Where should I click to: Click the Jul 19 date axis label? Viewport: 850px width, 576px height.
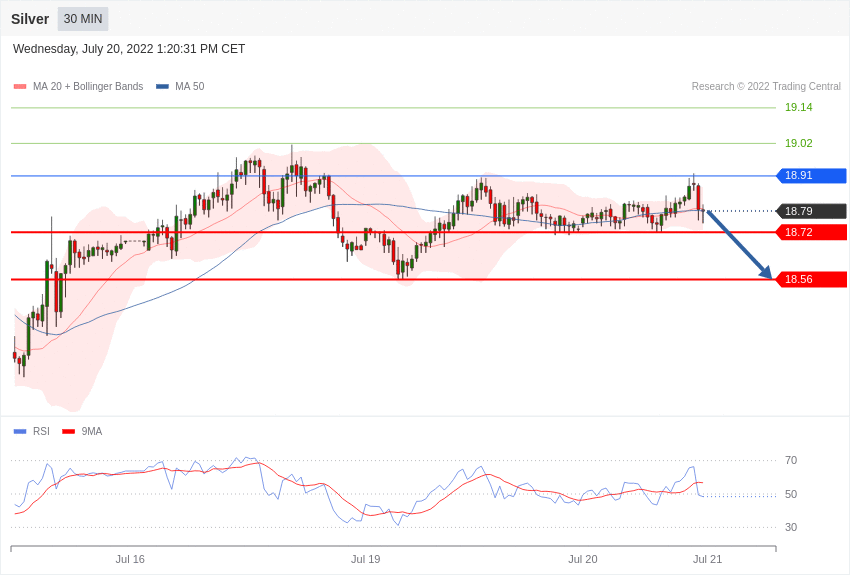click(x=365, y=559)
